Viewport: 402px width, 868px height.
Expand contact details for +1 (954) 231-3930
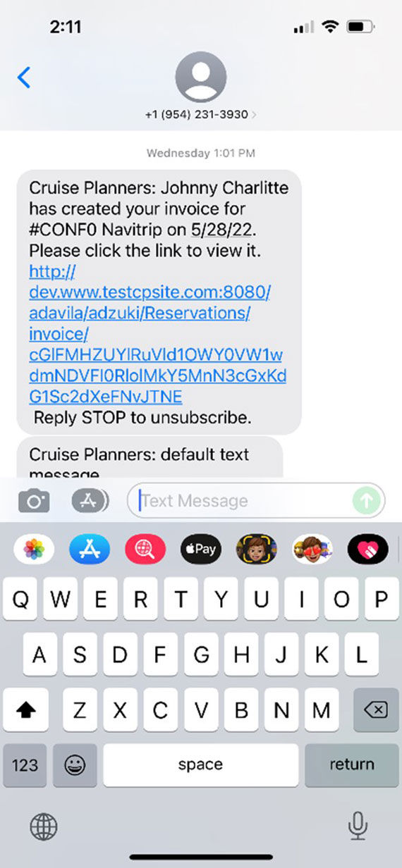[200, 114]
